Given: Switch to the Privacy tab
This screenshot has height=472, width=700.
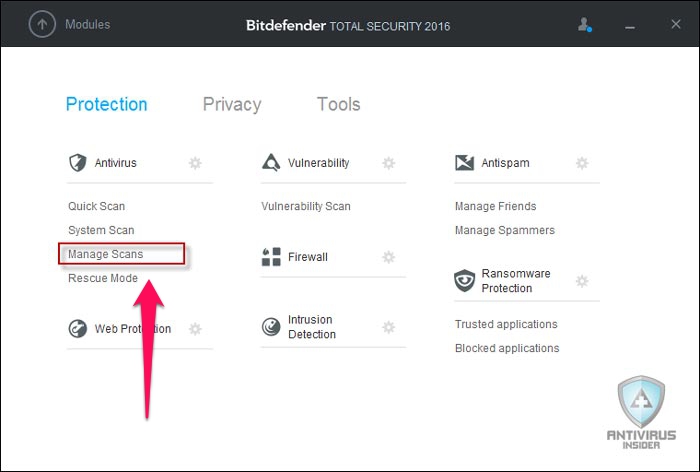Looking at the screenshot, I should click(232, 104).
